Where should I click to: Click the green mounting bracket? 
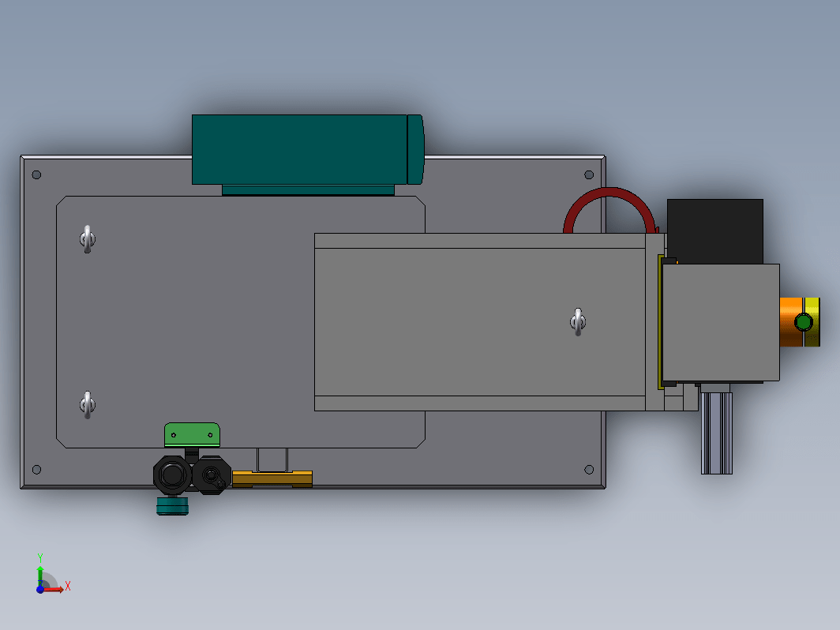[x=192, y=434]
